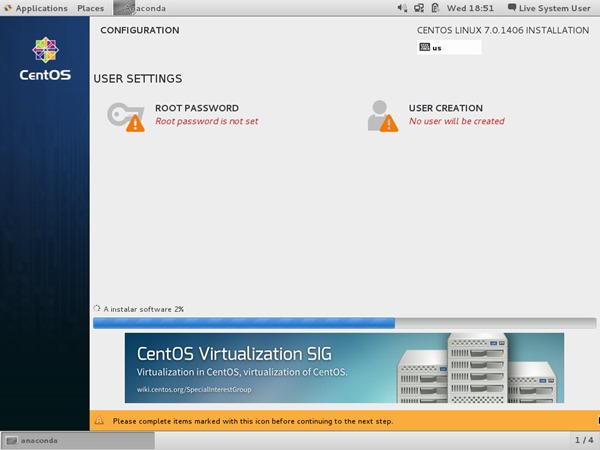The width and height of the screenshot is (600, 450).
Task: Click the chat bubble icon near Live System User
Action: tap(512, 7)
